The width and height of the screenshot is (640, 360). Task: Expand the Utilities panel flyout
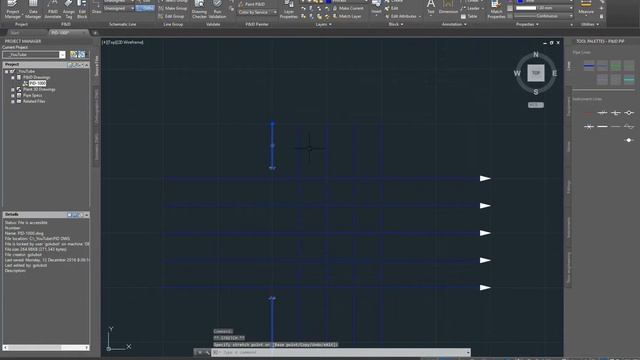coord(589,24)
